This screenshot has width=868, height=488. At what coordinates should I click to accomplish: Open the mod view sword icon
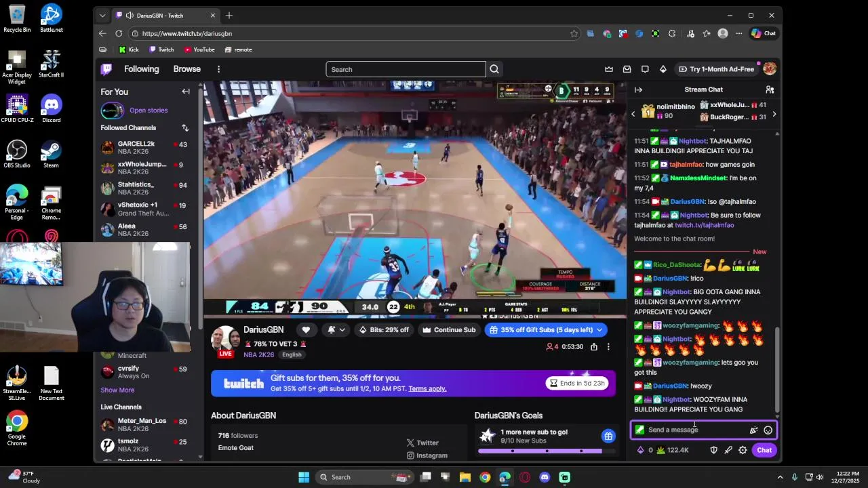coord(728,450)
